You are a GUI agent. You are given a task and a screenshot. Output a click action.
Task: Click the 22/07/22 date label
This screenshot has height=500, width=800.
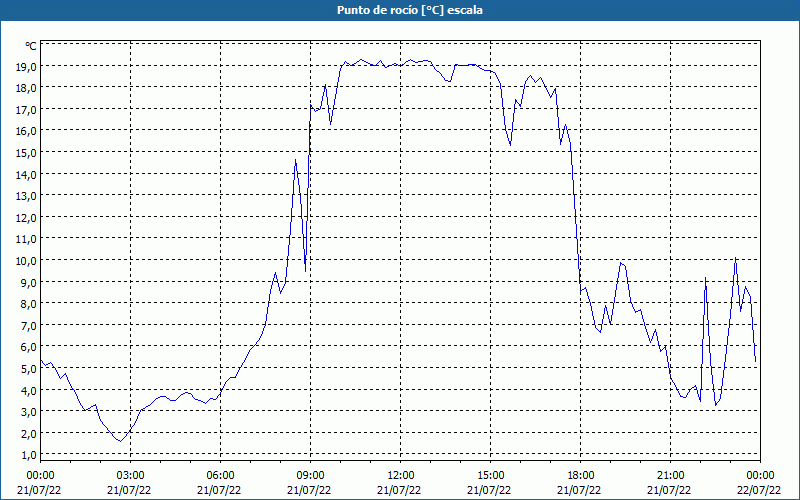click(x=759, y=490)
